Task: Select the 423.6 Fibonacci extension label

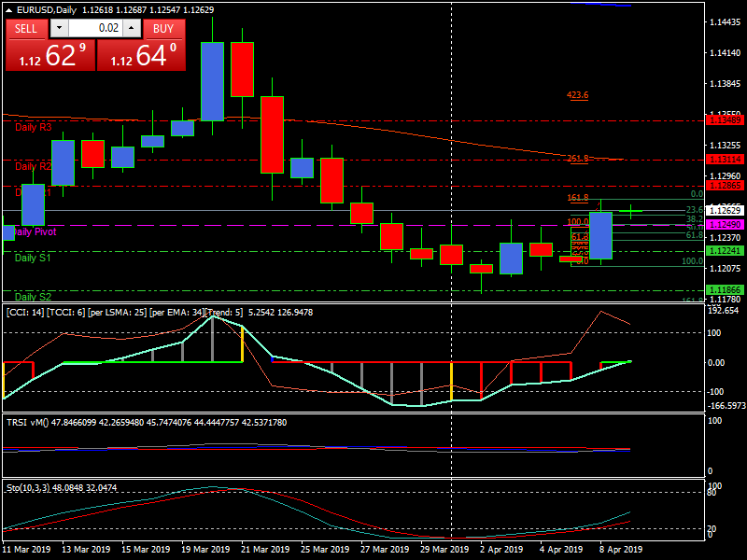Action: coord(578,95)
